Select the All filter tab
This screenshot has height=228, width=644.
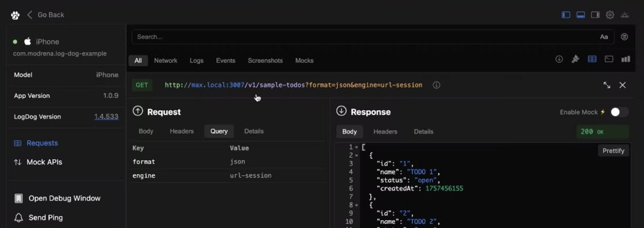pos(138,60)
